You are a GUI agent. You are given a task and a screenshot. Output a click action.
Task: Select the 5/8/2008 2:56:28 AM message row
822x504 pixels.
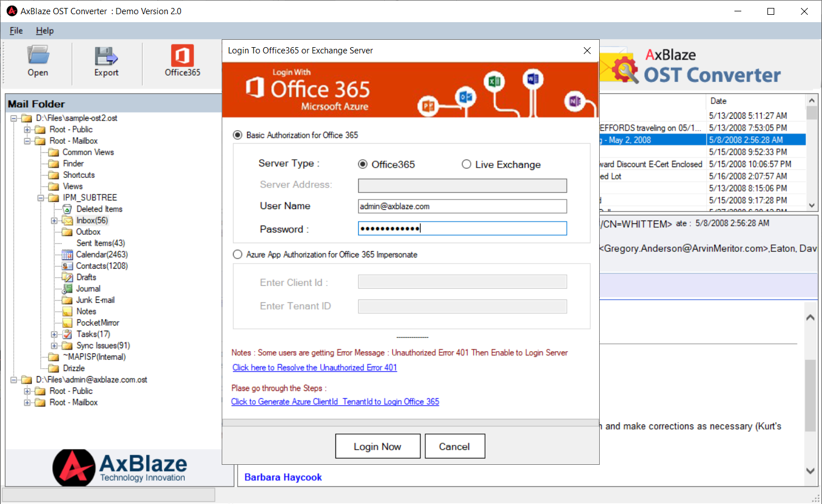703,140
